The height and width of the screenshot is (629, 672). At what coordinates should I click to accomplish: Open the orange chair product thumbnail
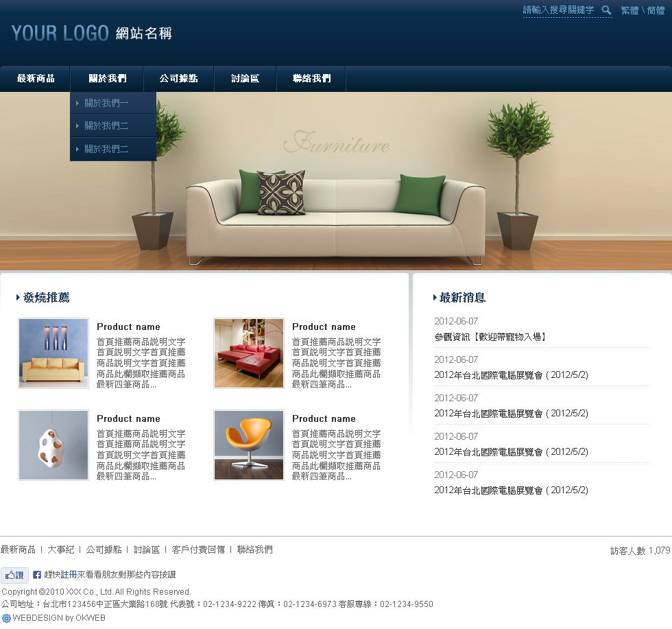(248, 445)
